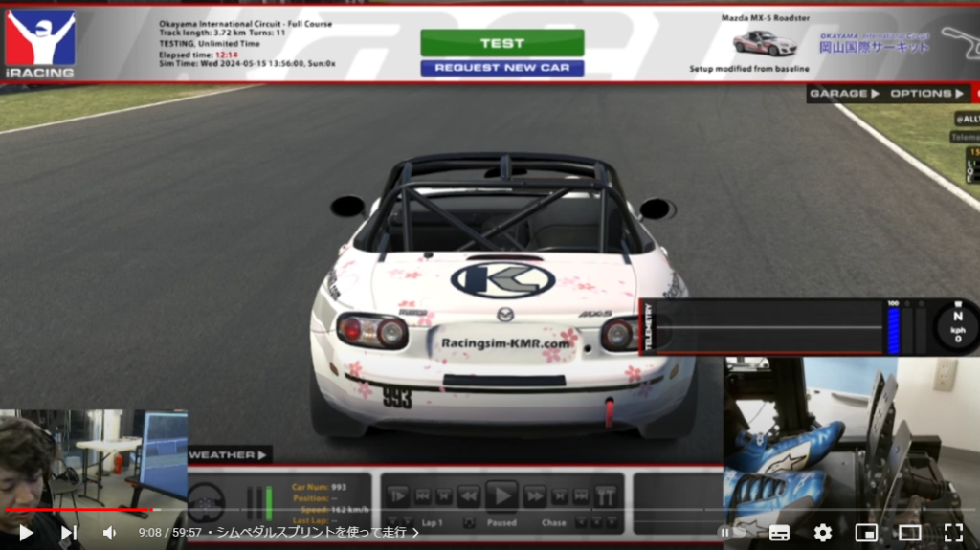The width and height of the screenshot is (980, 550).
Task: Skip to the next video
Action: coord(69,533)
